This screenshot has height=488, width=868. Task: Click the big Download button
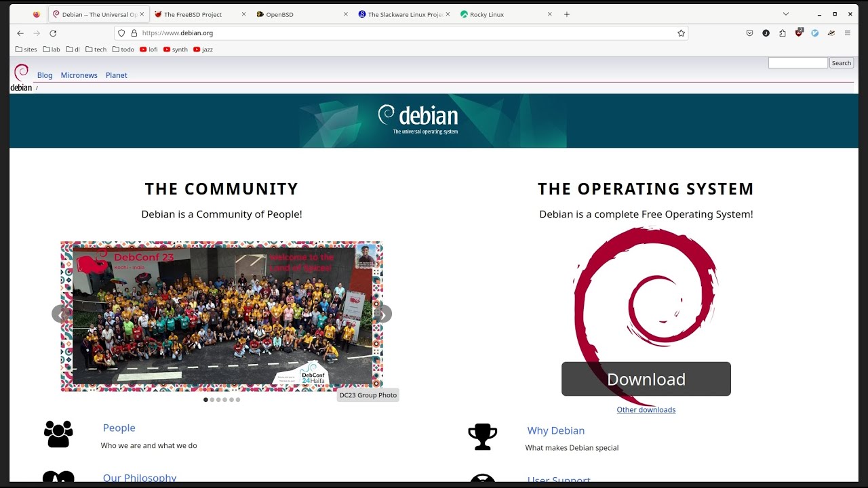coord(646,379)
